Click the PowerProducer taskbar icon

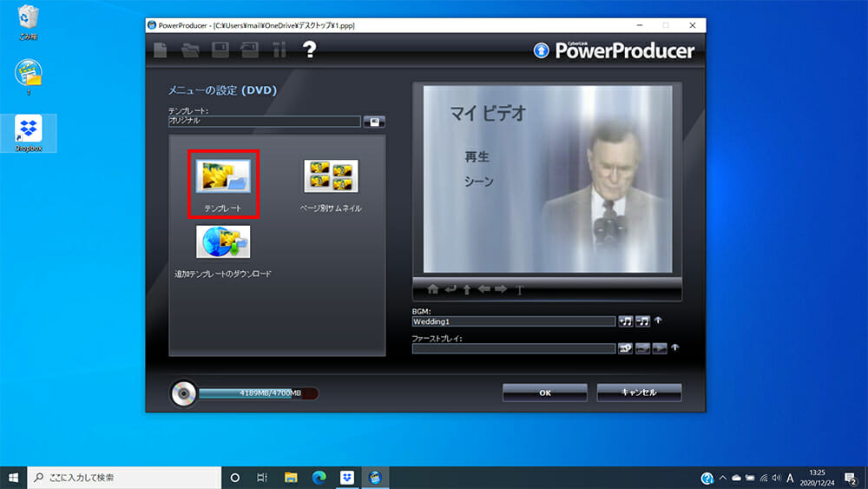[x=375, y=478]
